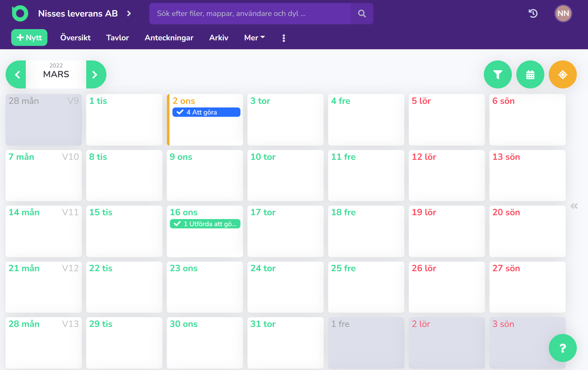Open the vertical three-dot options menu
This screenshot has height=370, width=588.
pos(284,38)
